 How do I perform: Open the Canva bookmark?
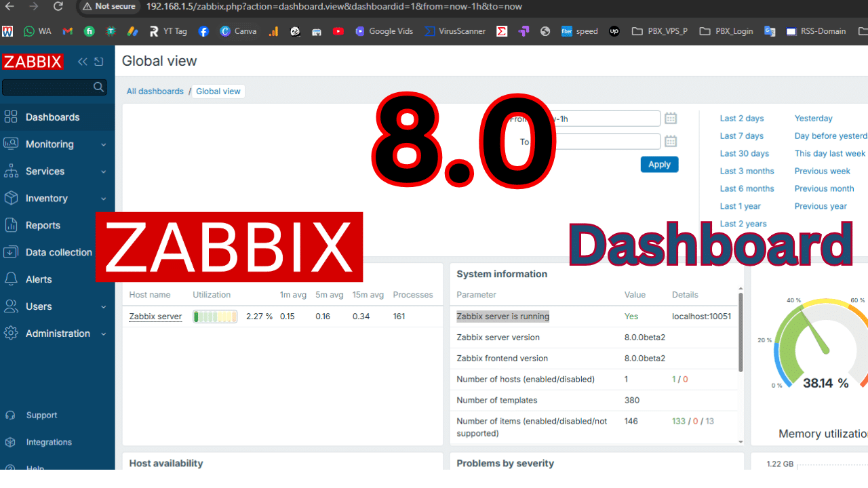[x=238, y=31]
